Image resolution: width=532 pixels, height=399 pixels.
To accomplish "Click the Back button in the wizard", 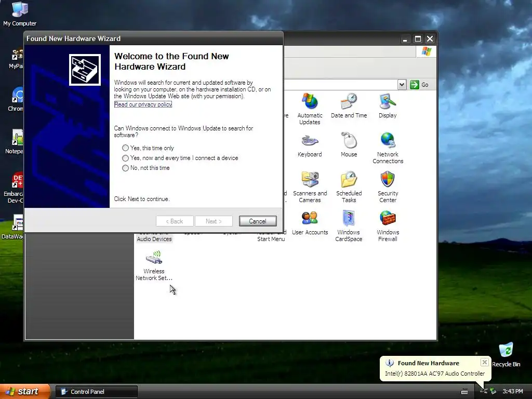I will pyautogui.click(x=175, y=221).
